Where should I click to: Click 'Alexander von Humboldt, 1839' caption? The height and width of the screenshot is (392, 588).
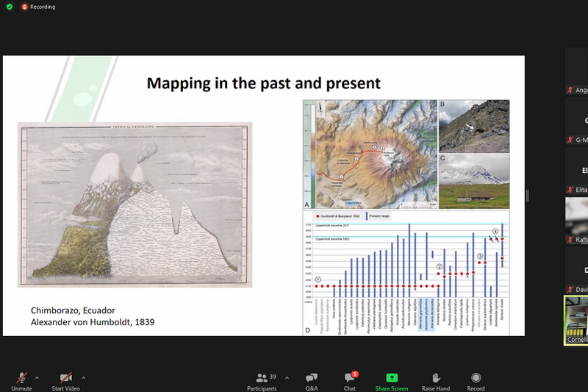93,322
